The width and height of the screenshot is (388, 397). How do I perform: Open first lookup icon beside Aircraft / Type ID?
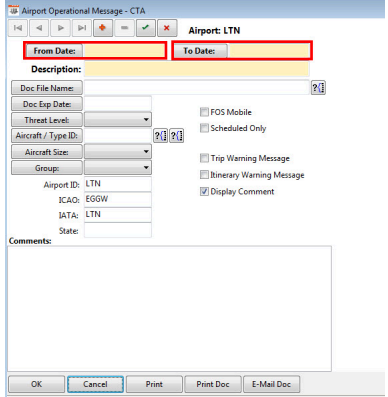pos(161,136)
